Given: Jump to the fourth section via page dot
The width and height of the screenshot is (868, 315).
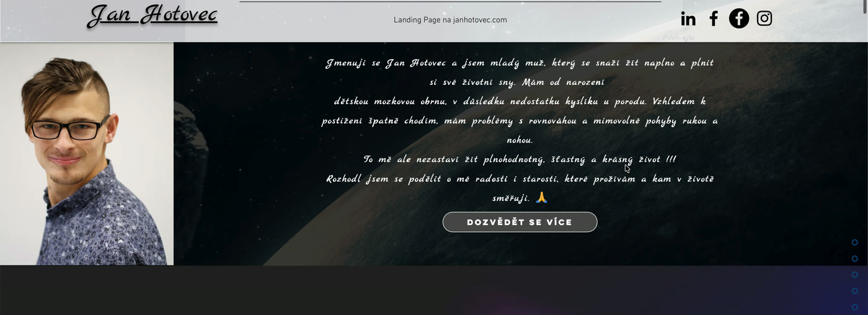Looking at the screenshot, I should pos(854,291).
